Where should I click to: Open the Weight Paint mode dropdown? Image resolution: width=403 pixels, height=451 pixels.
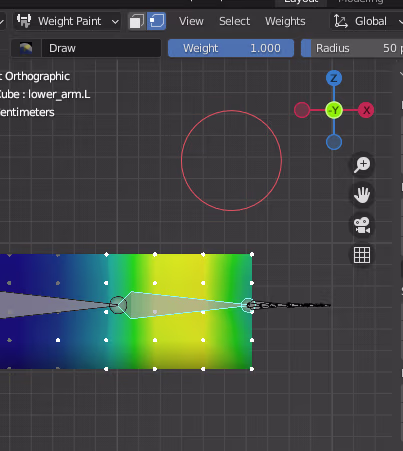[x=67, y=21]
